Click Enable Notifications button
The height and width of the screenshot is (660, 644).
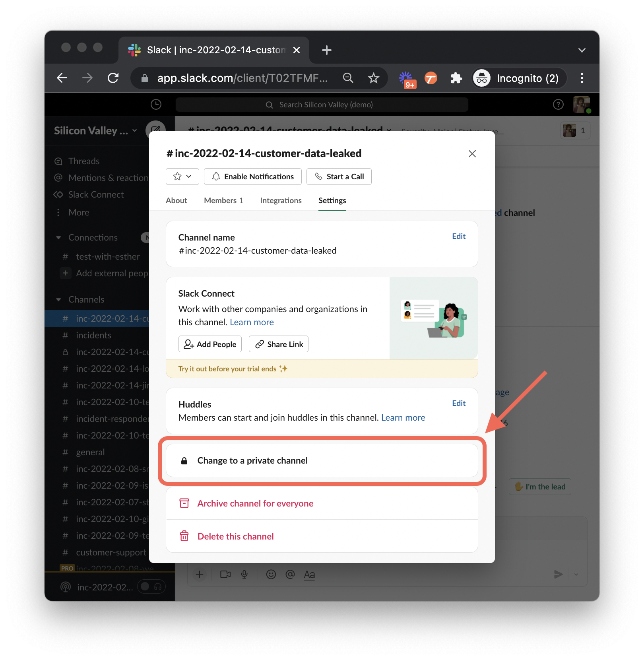tap(253, 177)
